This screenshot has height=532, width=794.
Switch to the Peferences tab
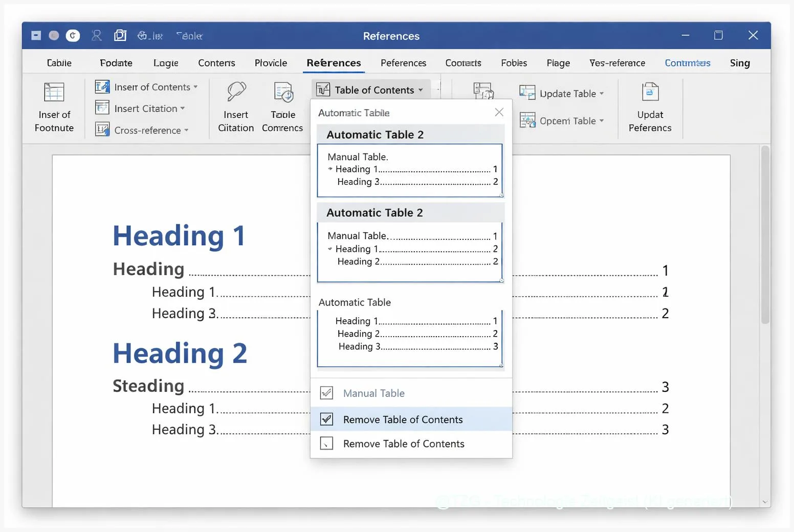point(403,63)
